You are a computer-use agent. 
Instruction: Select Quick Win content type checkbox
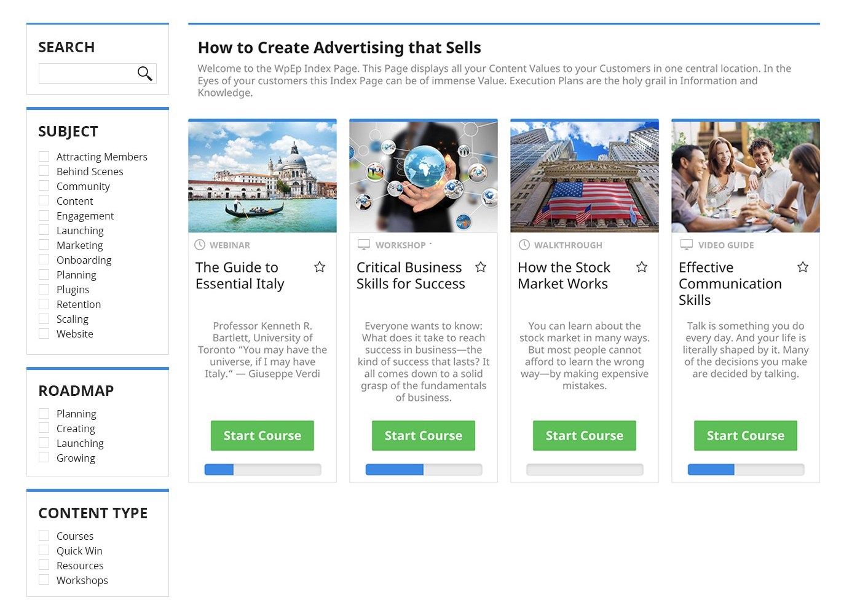coord(44,550)
